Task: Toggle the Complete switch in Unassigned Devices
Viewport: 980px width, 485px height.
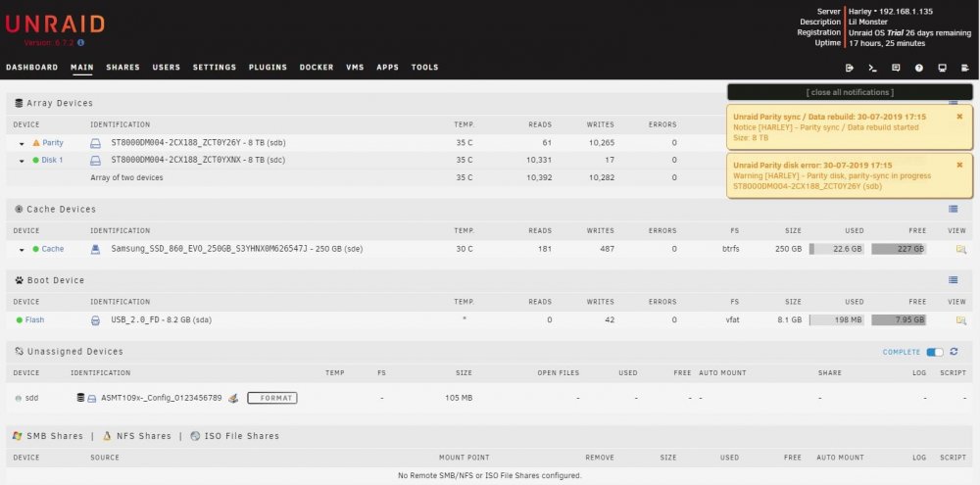Action: (x=935, y=353)
